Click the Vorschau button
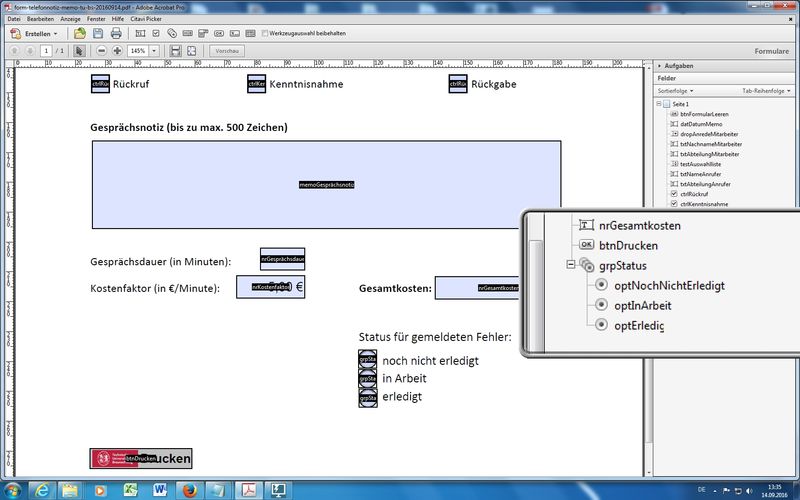 pos(227,50)
